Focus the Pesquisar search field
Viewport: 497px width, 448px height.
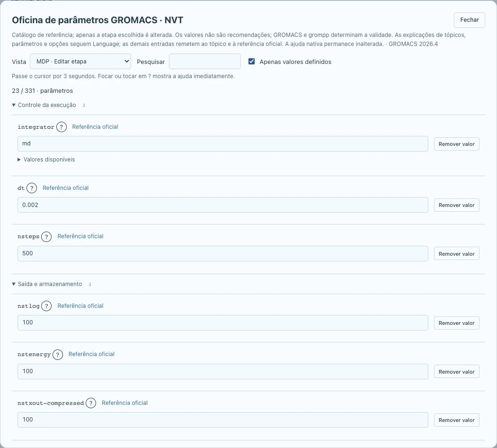[x=205, y=62]
